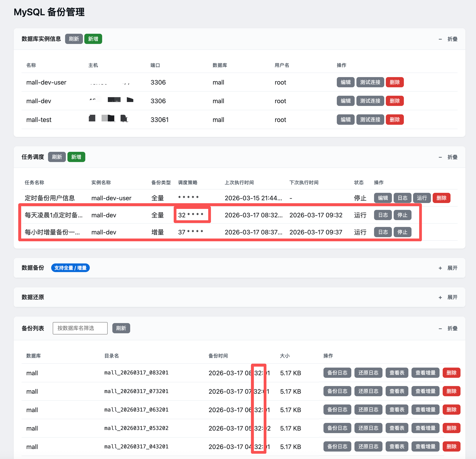Collapse the 备份列表 section
Image resolution: width=476 pixels, height=459 pixels.
pyautogui.click(x=448, y=328)
